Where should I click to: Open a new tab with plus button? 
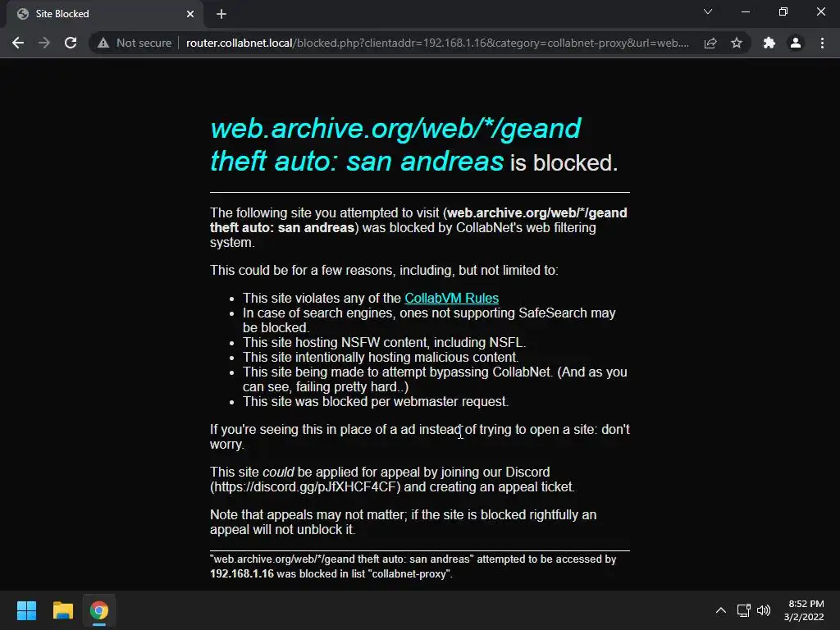click(x=221, y=14)
